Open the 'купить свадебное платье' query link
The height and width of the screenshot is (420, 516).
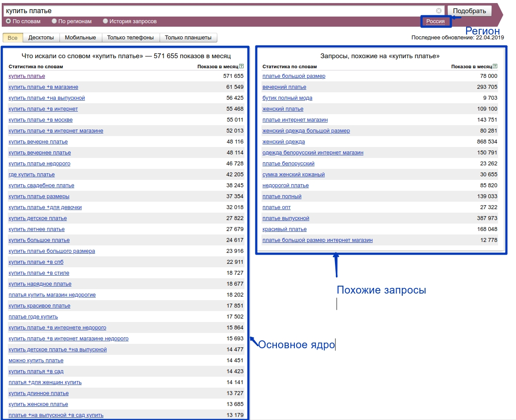42,185
